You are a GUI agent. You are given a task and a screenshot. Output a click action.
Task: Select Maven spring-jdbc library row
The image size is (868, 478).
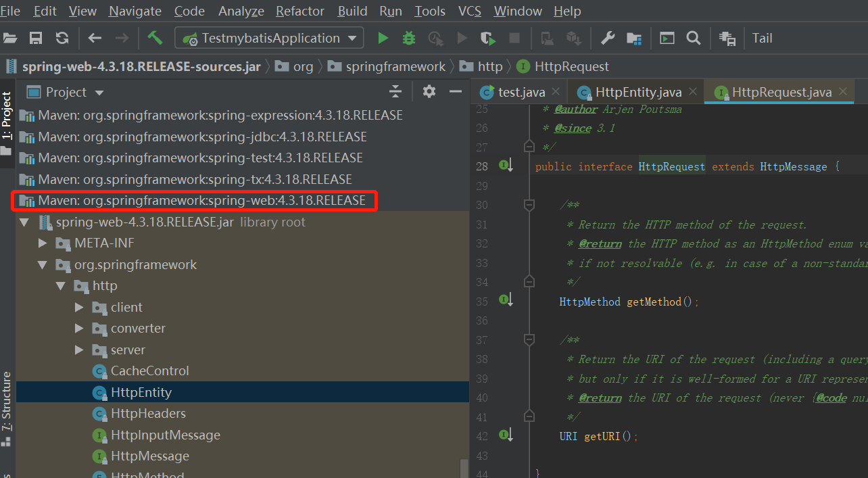pyautogui.click(x=243, y=137)
